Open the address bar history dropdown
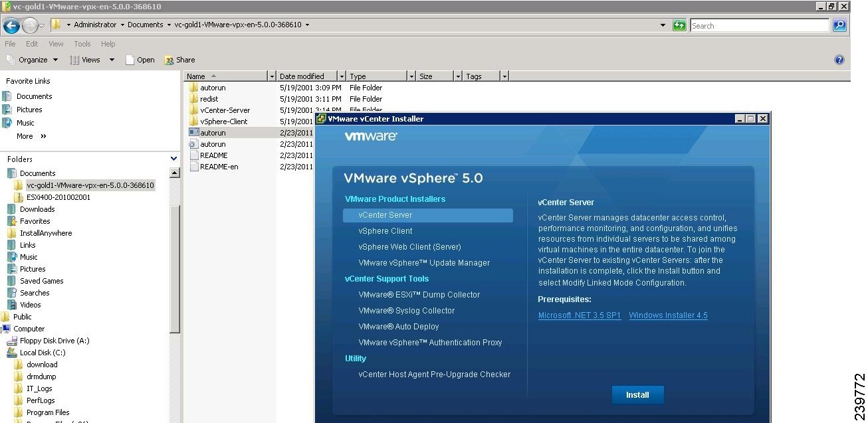 [663, 25]
